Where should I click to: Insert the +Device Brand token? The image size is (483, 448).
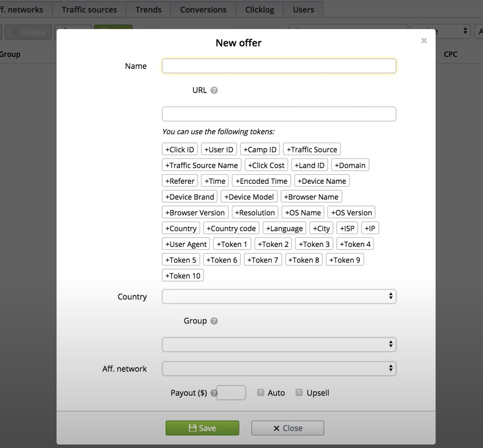click(190, 197)
